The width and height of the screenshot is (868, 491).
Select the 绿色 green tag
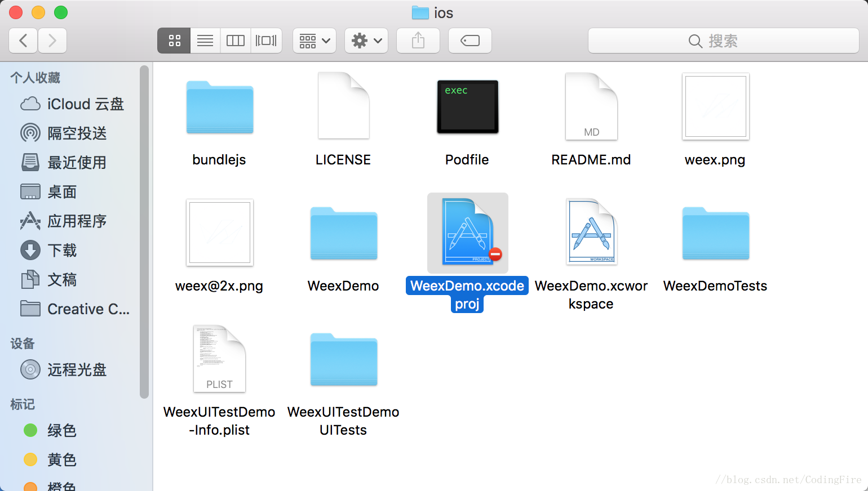point(51,431)
